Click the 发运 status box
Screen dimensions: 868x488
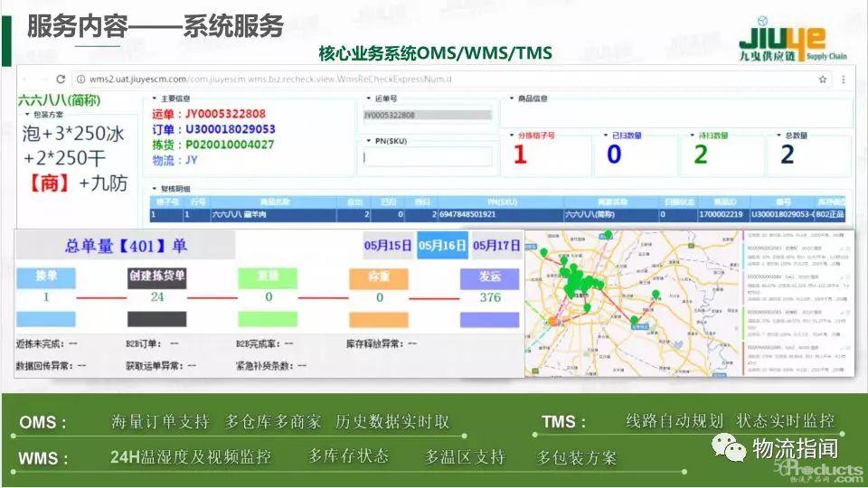point(489,277)
